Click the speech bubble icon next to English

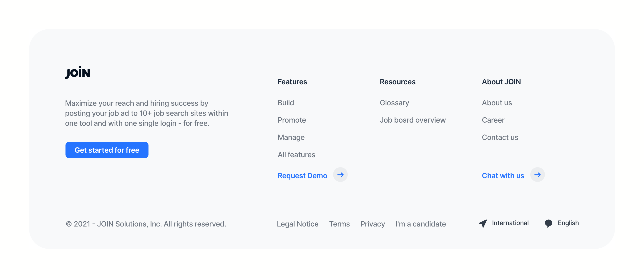pos(548,223)
